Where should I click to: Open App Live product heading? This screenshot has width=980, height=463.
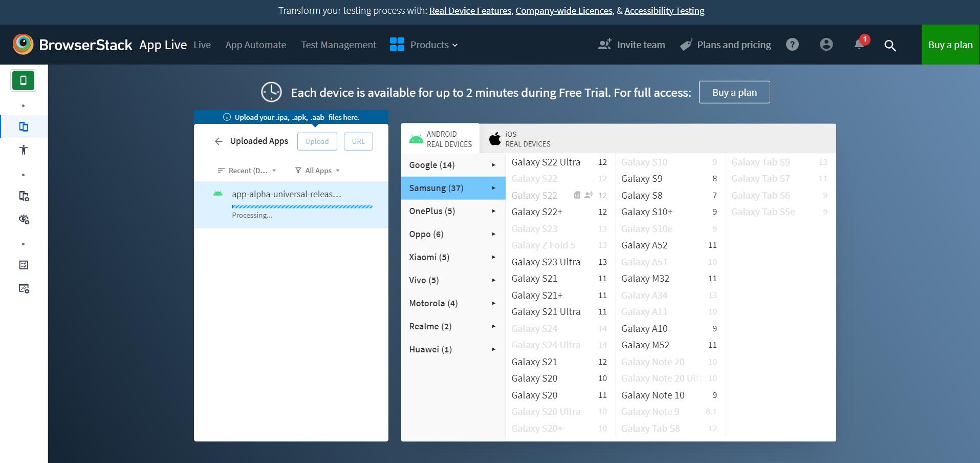tap(163, 45)
